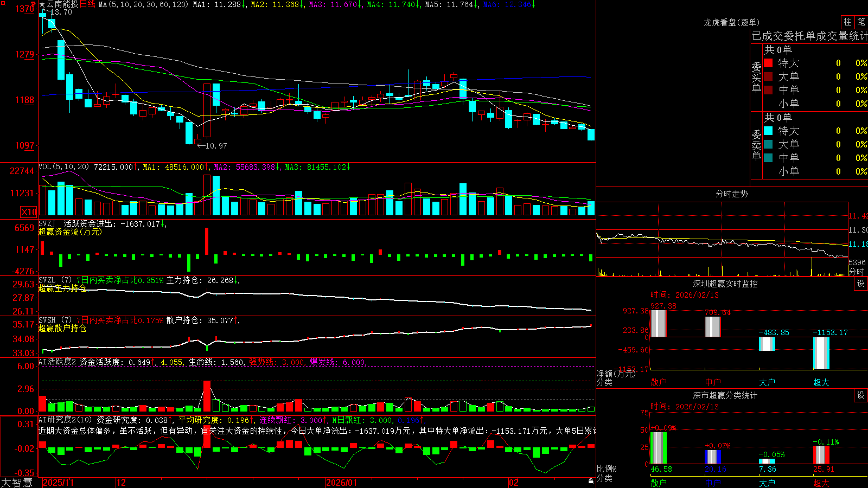Open the SVZJ indicator label
This screenshot has height=488, width=868.
pyautogui.click(x=47, y=223)
